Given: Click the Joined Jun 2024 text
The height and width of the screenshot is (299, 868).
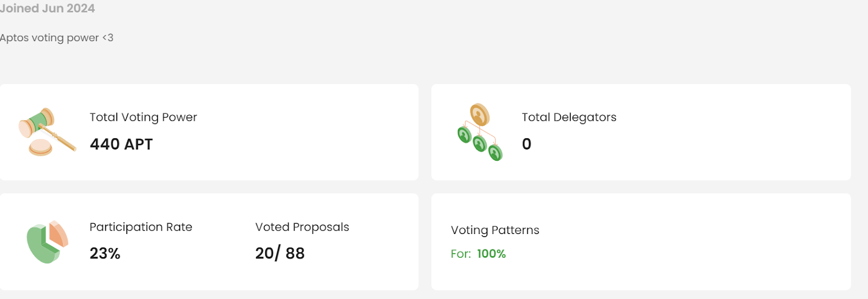Looking at the screenshot, I should [x=47, y=8].
